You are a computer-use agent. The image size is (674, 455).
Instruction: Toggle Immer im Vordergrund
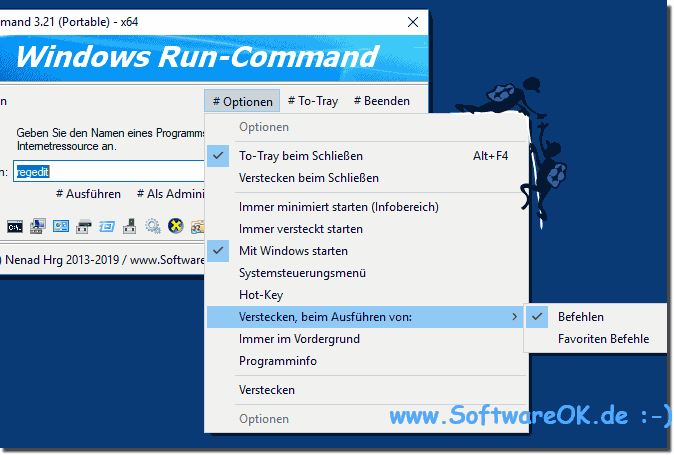[x=367, y=339]
